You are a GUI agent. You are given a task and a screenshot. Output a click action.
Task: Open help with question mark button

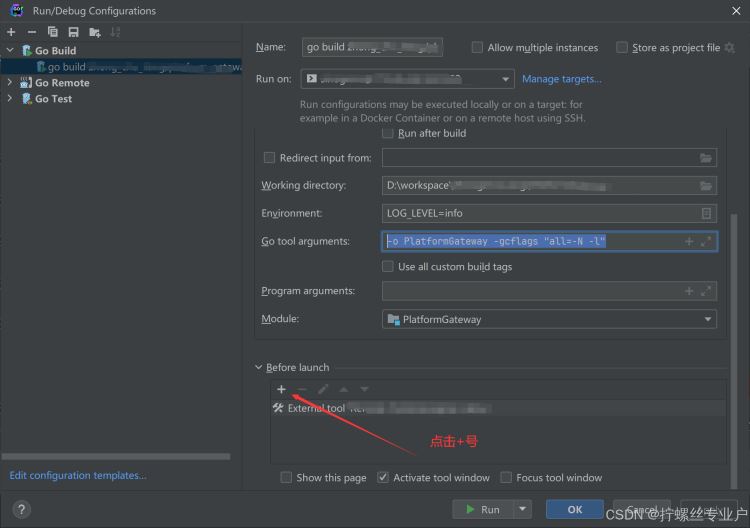tap(22, 509)
